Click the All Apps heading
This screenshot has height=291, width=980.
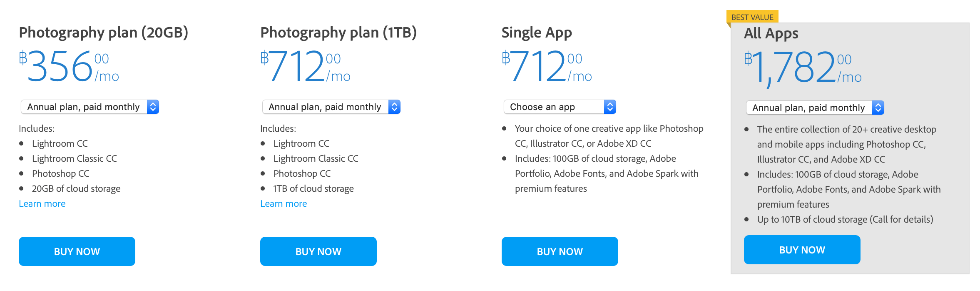pyautogui.click(x=771, y=33)
